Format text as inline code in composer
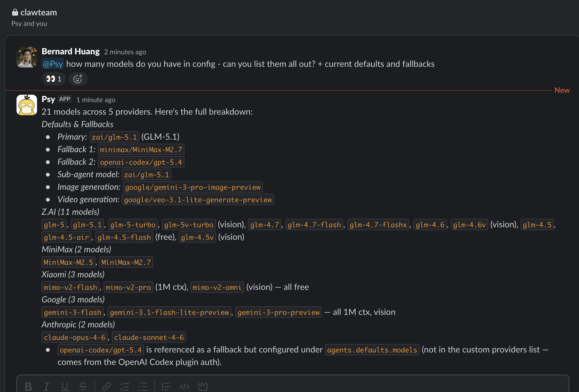 click(x=184, y=386)
